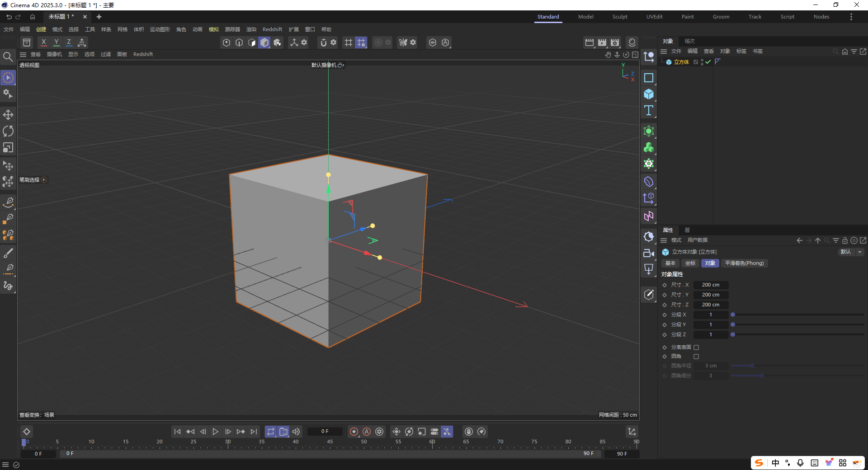Toggle the X axis lock

pyautogui.click(x=43, y=42)
